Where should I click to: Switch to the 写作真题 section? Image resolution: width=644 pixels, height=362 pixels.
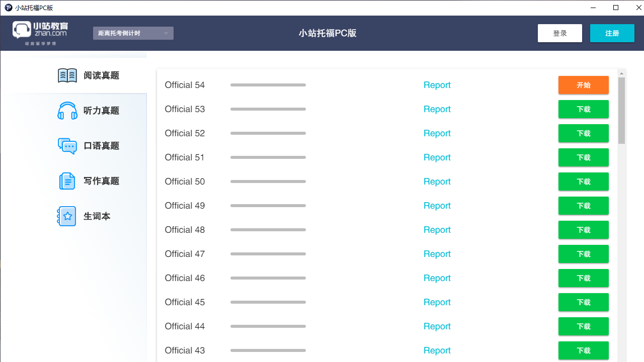click(101, 180)
